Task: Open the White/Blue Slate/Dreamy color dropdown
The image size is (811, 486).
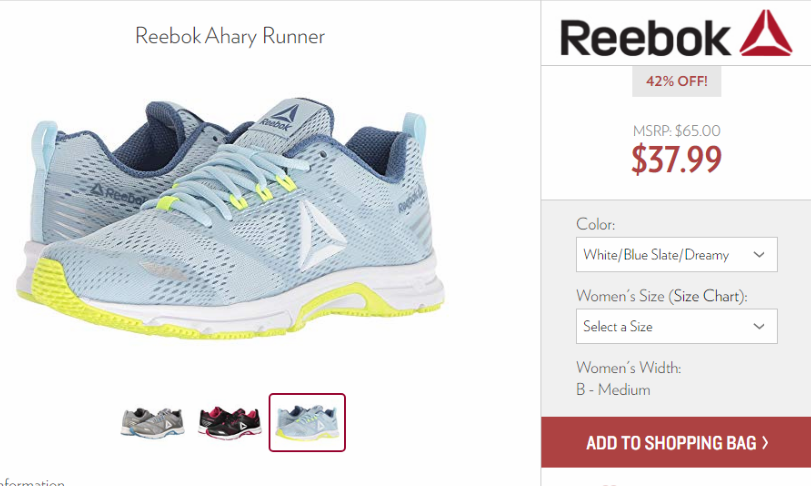Action: click(677, 254)
